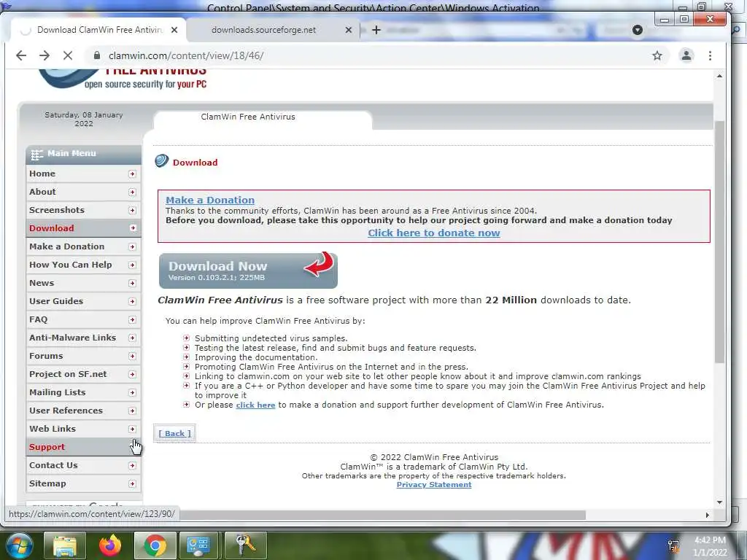Open User References menu item
The width and height of the screenshot is (747, 560).
tap(83, 411)
